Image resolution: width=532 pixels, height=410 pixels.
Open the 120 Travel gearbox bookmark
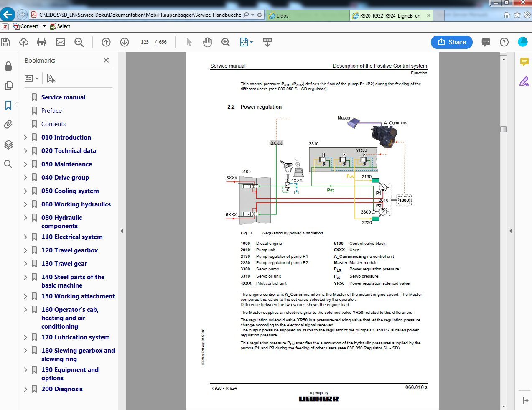[x=69, y=250]
